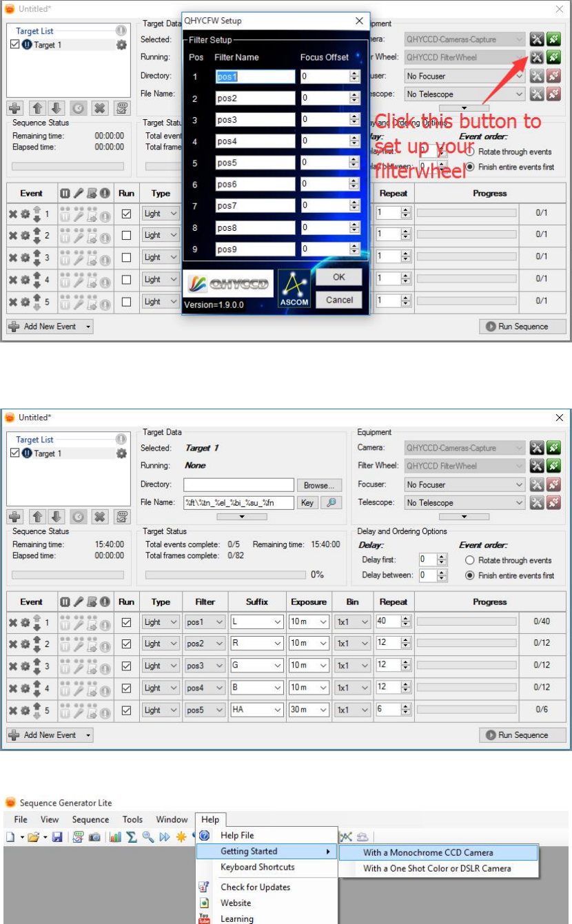Click Run Sequence in upper Untitled window
Viewport: 572px width, 924px height.
pyautogui.click(x=522, y=327)
